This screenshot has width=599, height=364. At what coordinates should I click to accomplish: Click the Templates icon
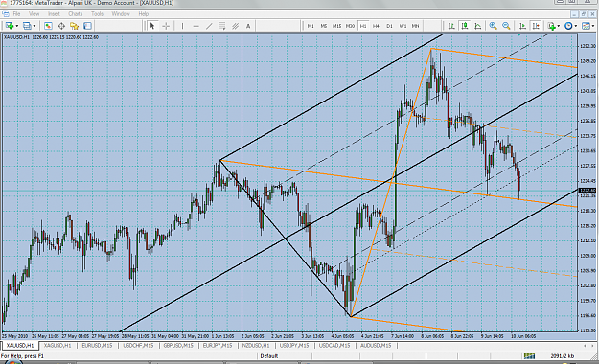[586, 26]
